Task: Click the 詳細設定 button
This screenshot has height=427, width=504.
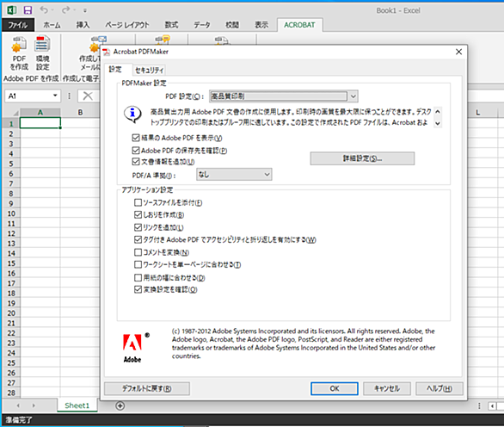Action: tap(362, 158)
